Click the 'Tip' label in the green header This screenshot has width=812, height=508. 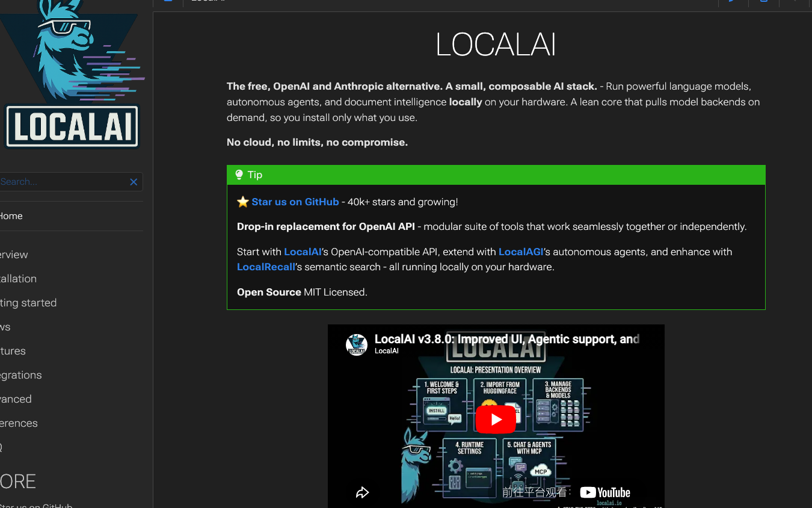pos(255,175)
